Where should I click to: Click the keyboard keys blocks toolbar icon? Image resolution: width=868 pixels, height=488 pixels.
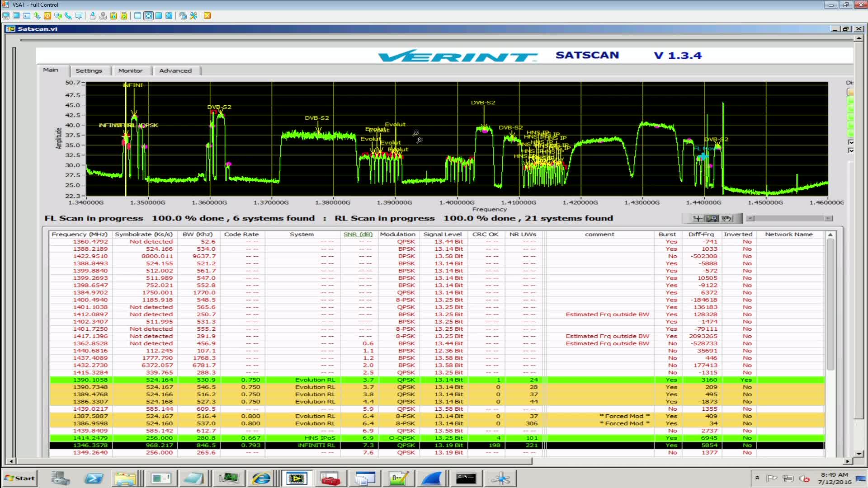pos(103,16)
